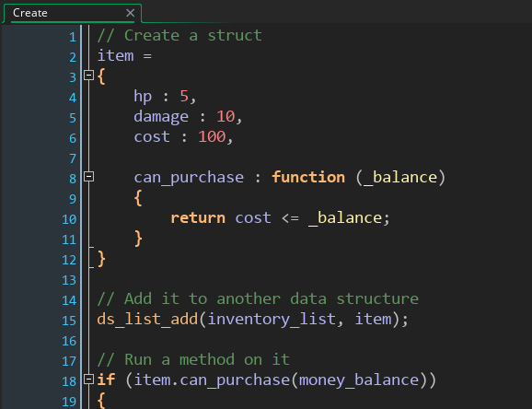Image resolution: width=532 pixels, height=409 pixels.
Task: Click 'cost' in the return statement
Action: [253, 217]
